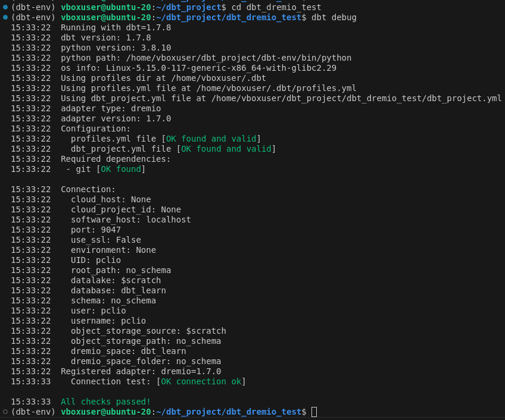
Task: Click 'adapter version: 1.7.0' line
Action: point(116,119)
